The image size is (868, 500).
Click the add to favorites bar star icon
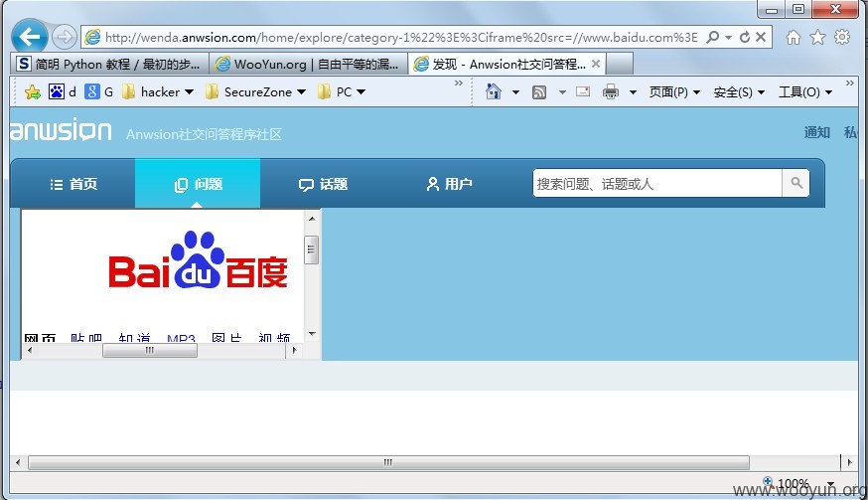(33, 92)
